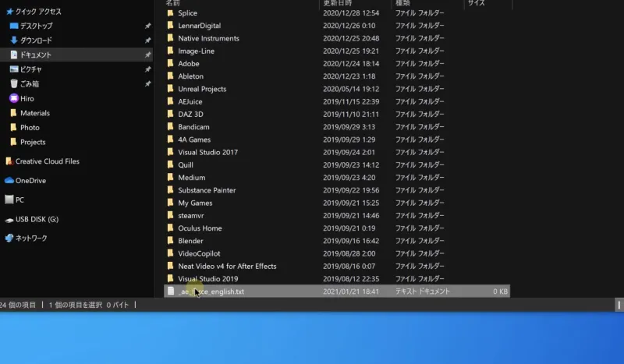Click the date 2021/01/21 18:41

[351, 292]
